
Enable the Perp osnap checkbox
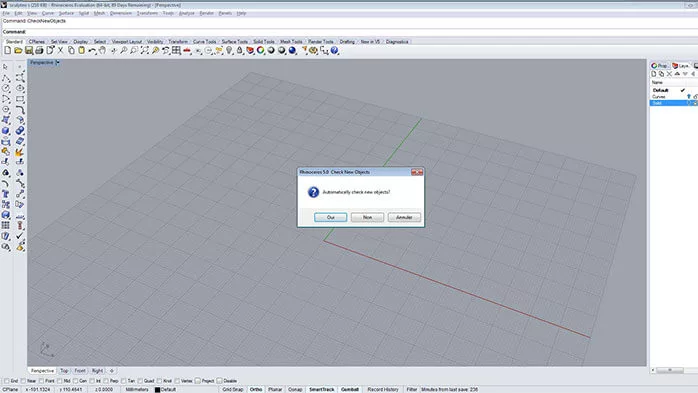point(106,381)
